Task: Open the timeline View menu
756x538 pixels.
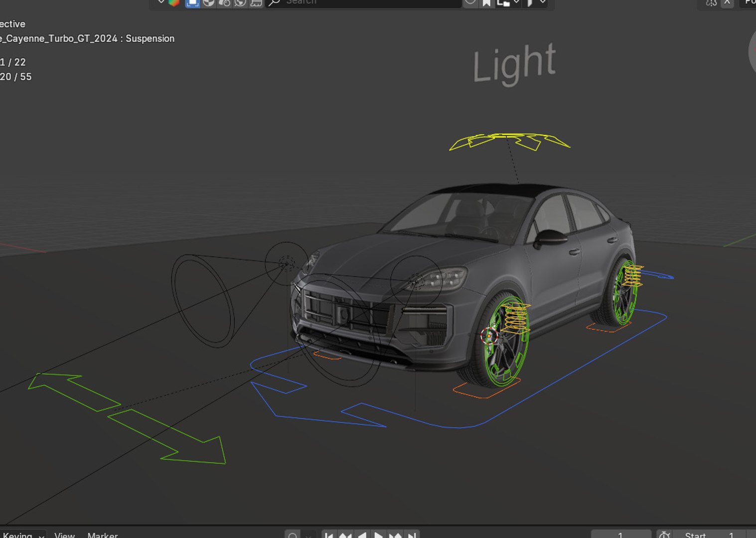Action: click(64, 535)
